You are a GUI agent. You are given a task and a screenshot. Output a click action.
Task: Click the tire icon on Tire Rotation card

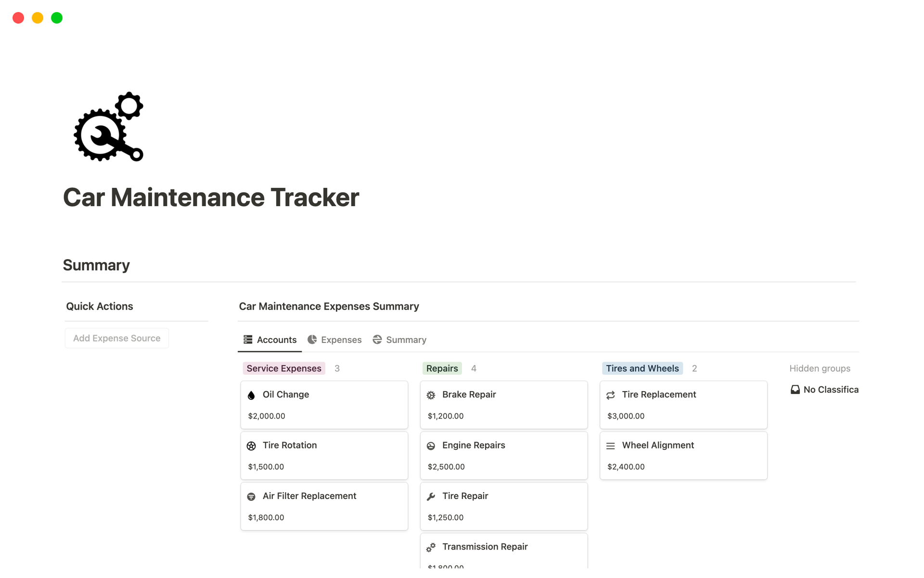[251, 446]
